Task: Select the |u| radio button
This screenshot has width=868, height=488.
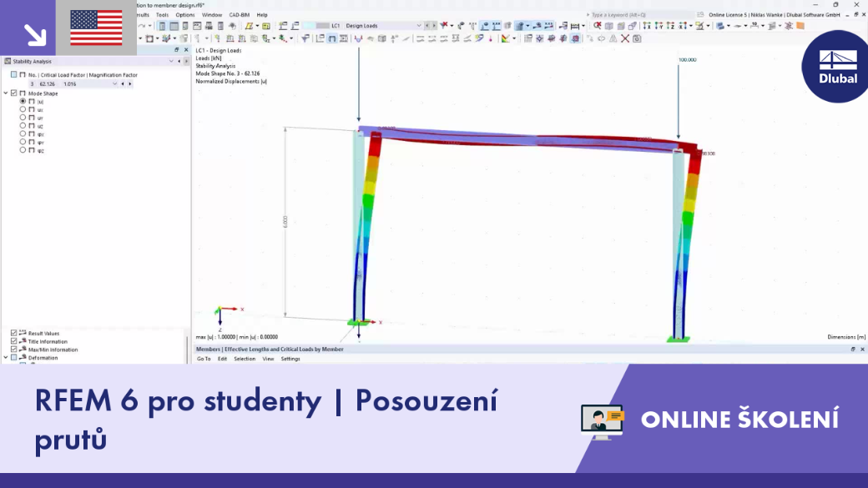Action: pyautogui.click(x=23, y=101)
